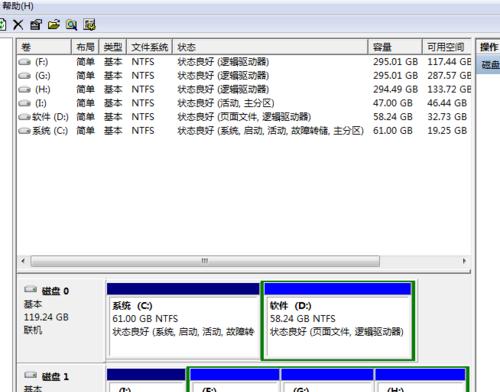Image resolution: width=500 pixels, height=392 pixels.
Task: Select the 系统 (C:) 61.00 GB partition block
Action: [x=183, y=321]
